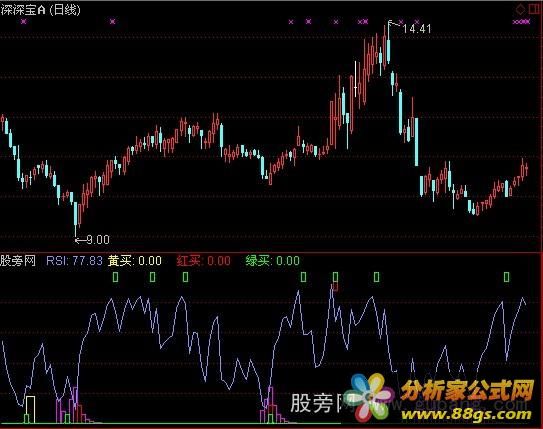
Task: Click the 黄买: 0.00 indicator label
Action: coord(134,260)
